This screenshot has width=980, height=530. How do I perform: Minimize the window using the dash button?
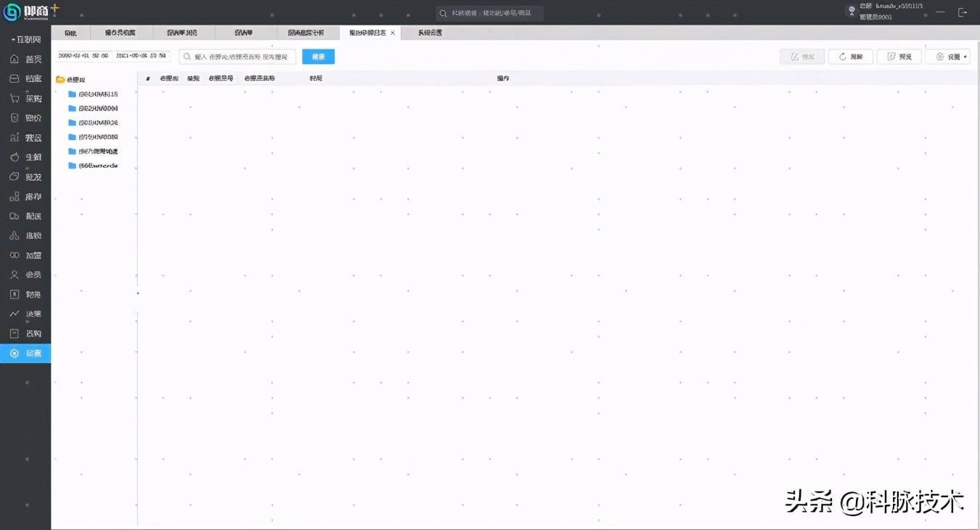pos(940,12)
